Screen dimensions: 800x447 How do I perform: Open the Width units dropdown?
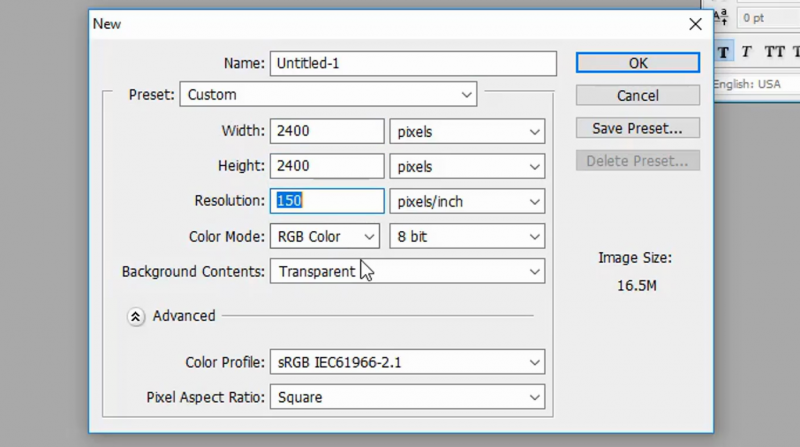[x=466, y=131]
